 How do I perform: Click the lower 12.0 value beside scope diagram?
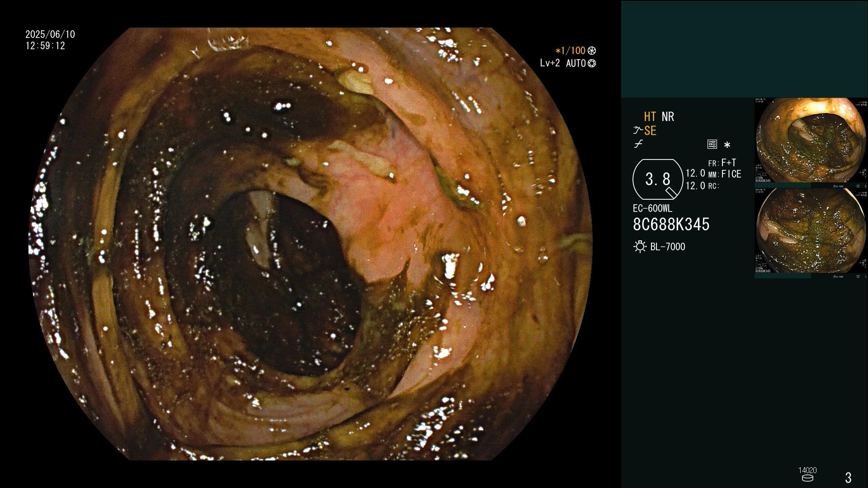click(695, 186)
